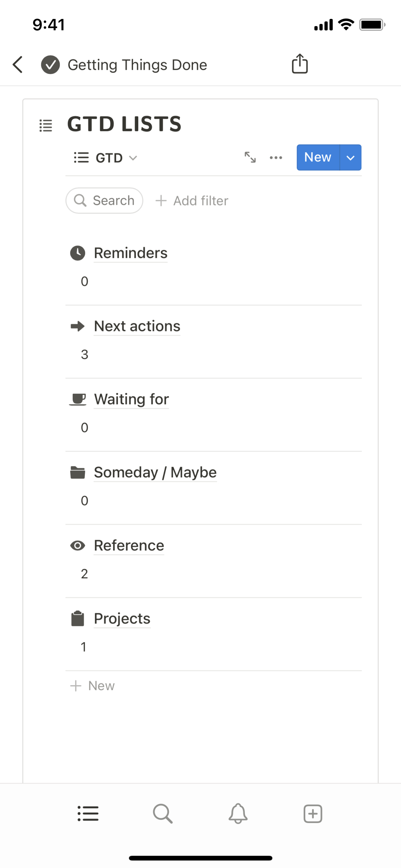Tap the back arrow
Viewport: 401px width, 868px height.
click(18, 64)
